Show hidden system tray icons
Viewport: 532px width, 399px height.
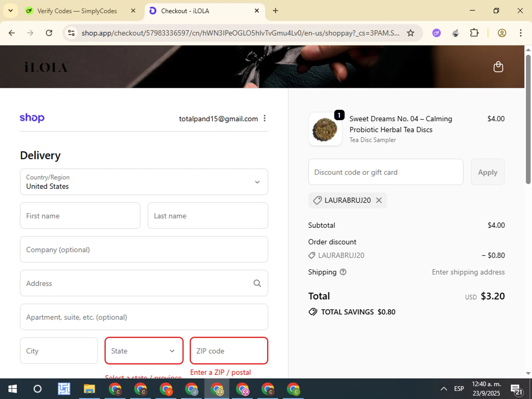coord(444,389)
